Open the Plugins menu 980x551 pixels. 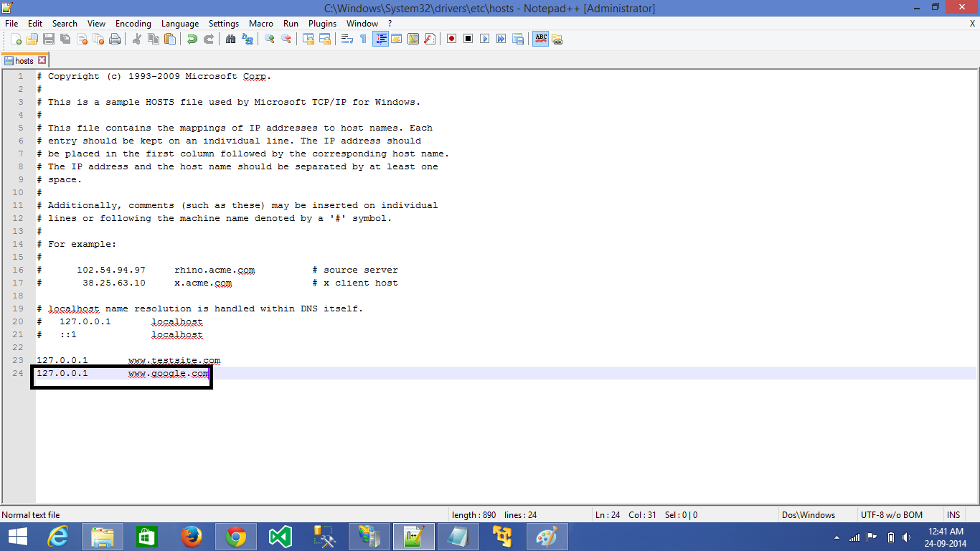[322, 24]
